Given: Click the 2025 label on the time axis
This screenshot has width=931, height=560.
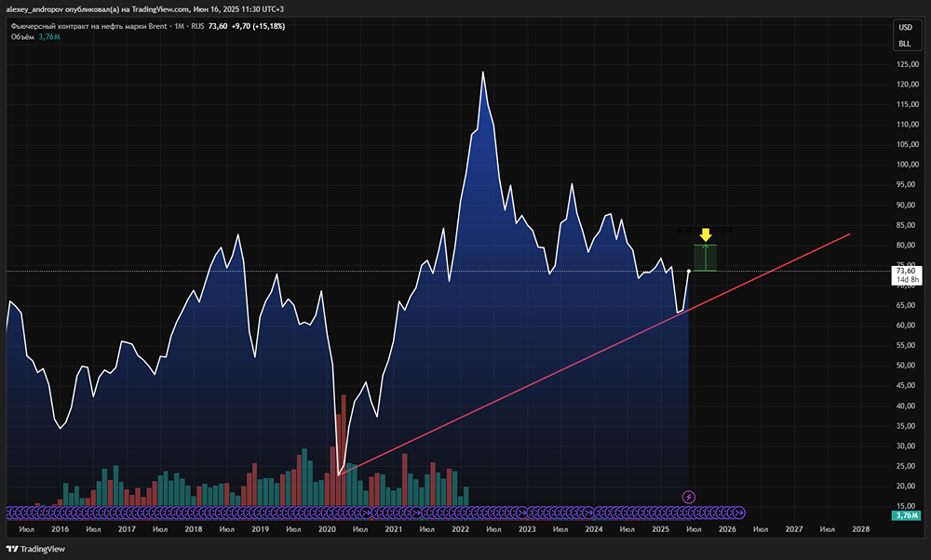Looking at the screenshot, I should pos(660,529).
